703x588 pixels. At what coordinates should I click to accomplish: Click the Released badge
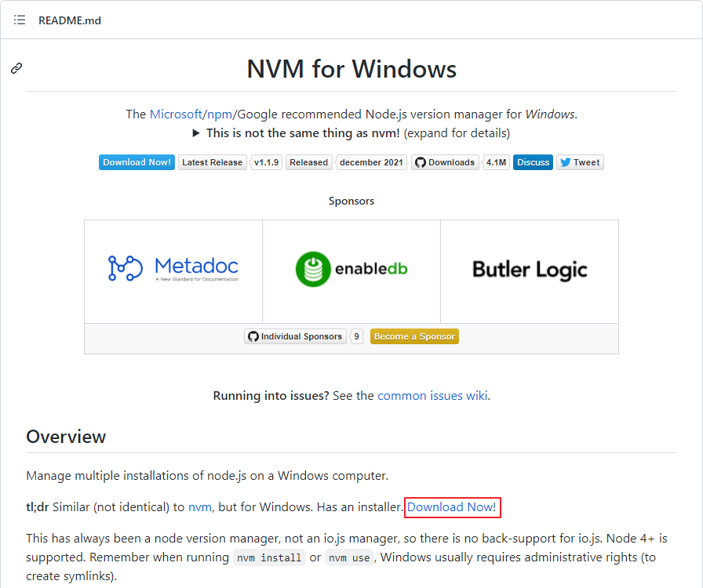point(308,162)
